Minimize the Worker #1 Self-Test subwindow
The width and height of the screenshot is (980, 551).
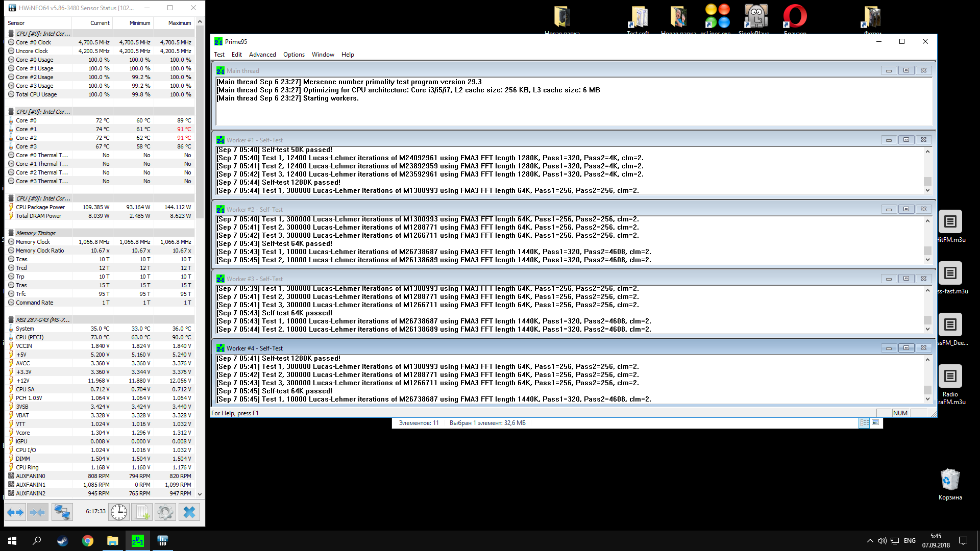(x=889, y=140)
